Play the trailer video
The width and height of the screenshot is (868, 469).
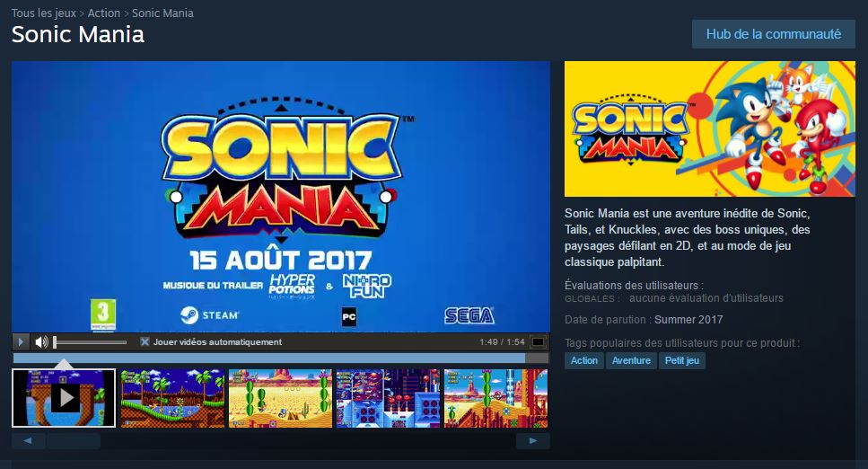(21, 342)
